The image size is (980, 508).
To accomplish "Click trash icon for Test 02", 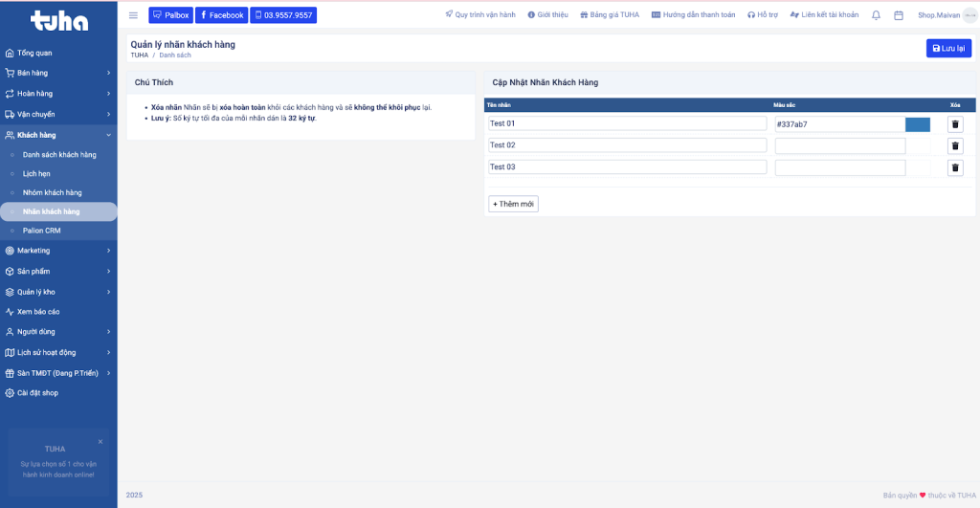I will pos(955,146).
